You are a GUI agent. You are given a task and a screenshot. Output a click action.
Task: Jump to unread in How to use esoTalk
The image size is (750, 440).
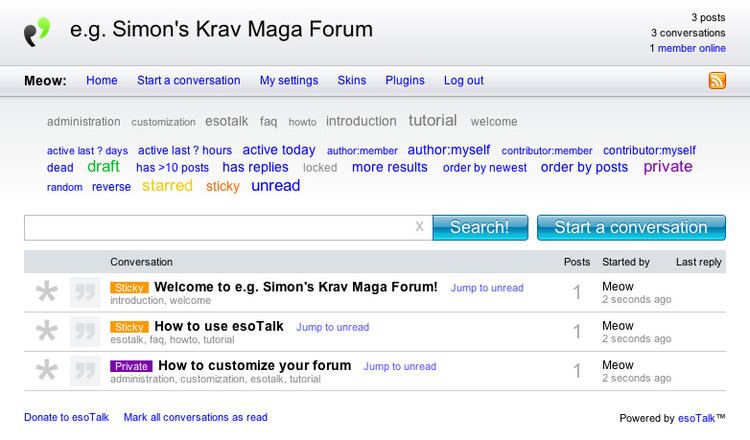[332, 327]
